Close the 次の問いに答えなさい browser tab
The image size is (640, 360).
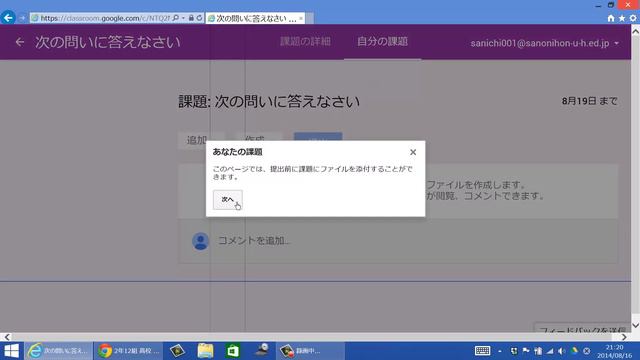[301, 18]
